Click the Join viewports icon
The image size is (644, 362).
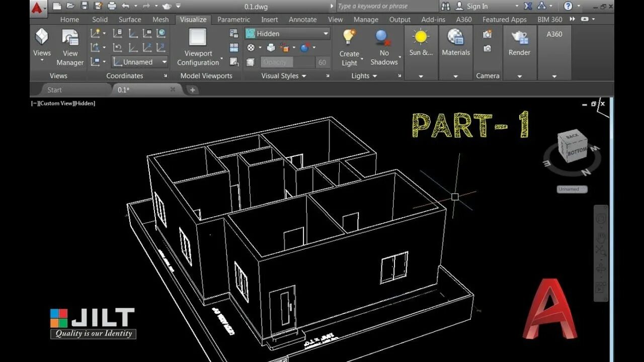234,48
